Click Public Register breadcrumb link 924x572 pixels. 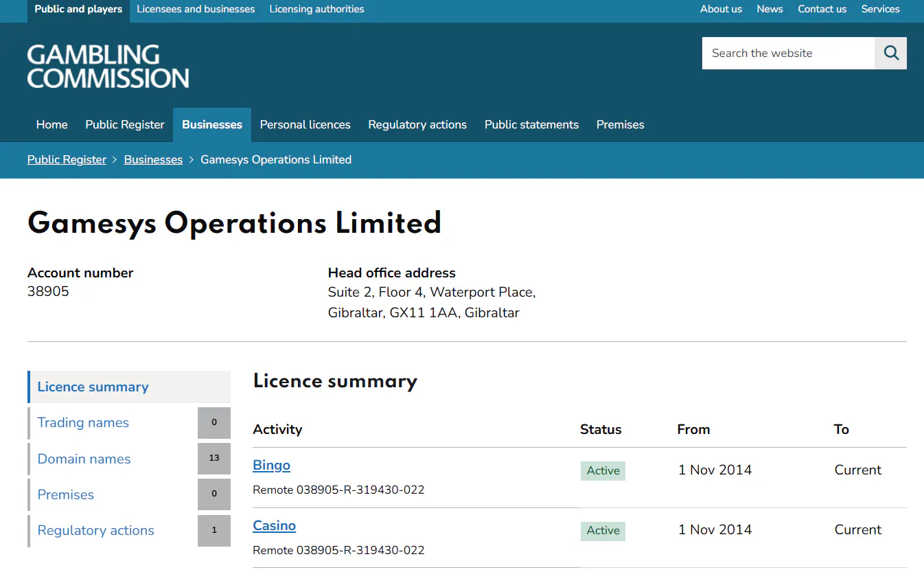(67, 159)
